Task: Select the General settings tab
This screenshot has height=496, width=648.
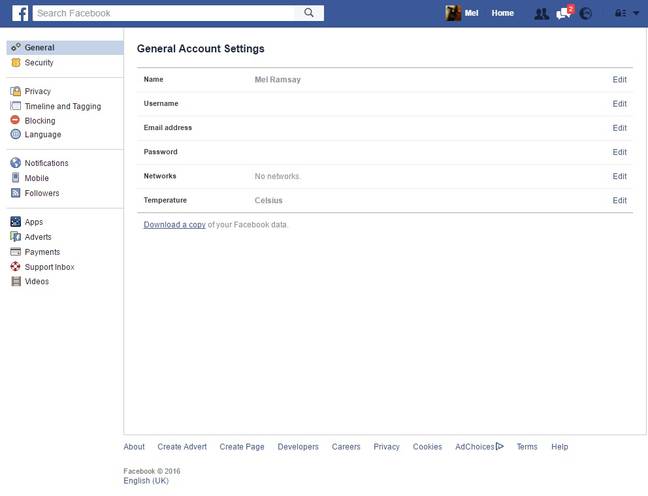Action: 65,48
